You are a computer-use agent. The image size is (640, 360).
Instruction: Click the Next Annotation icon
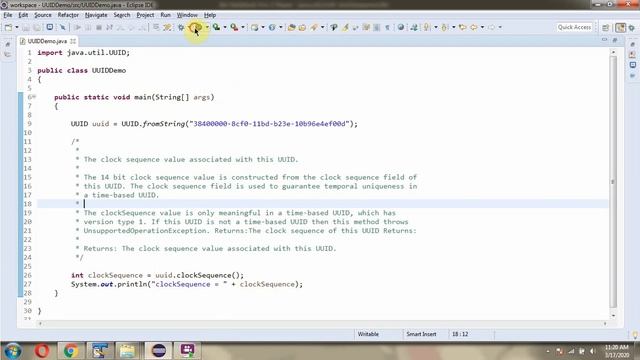point(427,27)
